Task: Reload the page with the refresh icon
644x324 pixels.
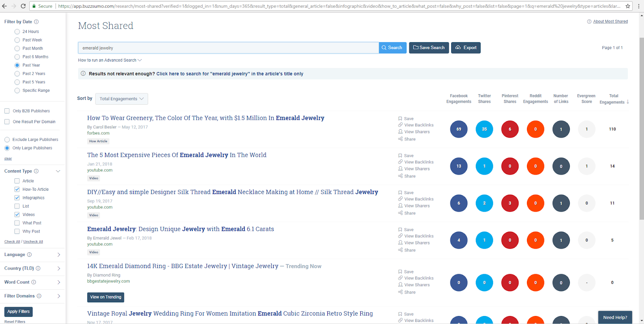Action: tap(23, 6)
